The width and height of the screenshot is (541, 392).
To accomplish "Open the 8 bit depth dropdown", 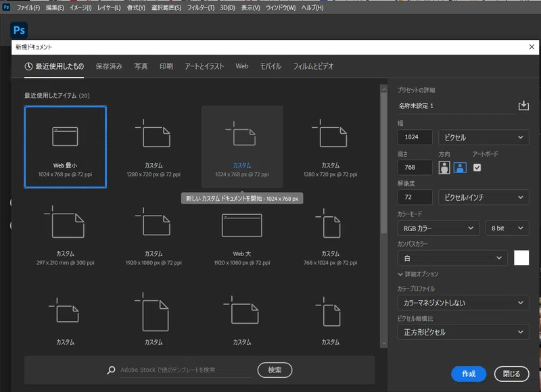I will 507,228.
